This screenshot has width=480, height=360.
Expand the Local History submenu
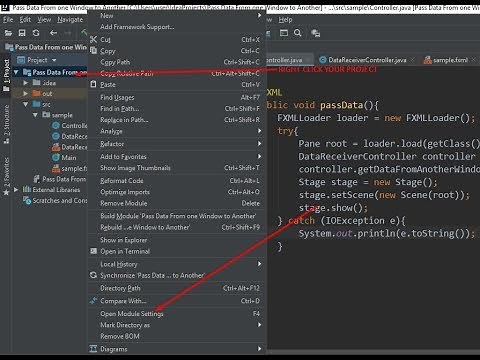(177, 264)
